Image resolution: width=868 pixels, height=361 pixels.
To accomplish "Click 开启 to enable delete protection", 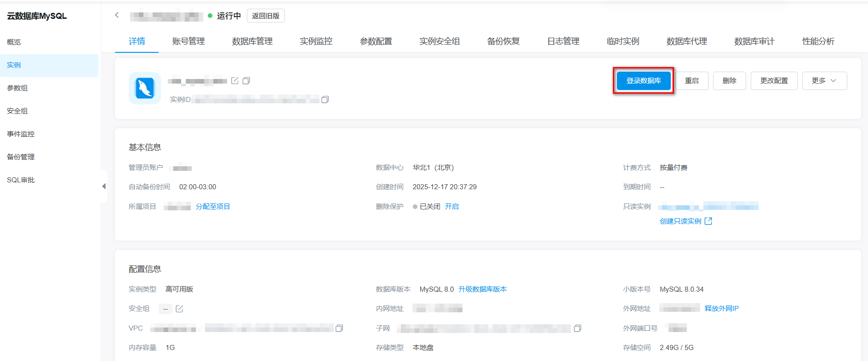I will 452,207.
